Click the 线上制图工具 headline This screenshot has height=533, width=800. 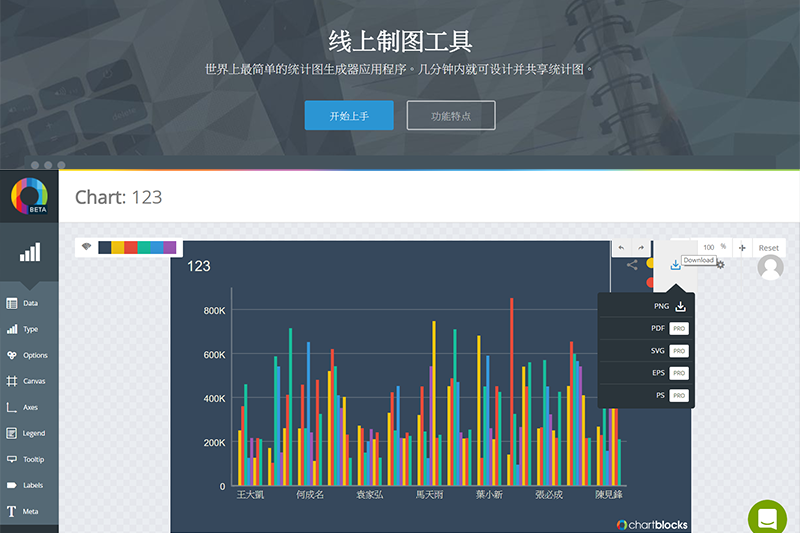click(400, 41)
